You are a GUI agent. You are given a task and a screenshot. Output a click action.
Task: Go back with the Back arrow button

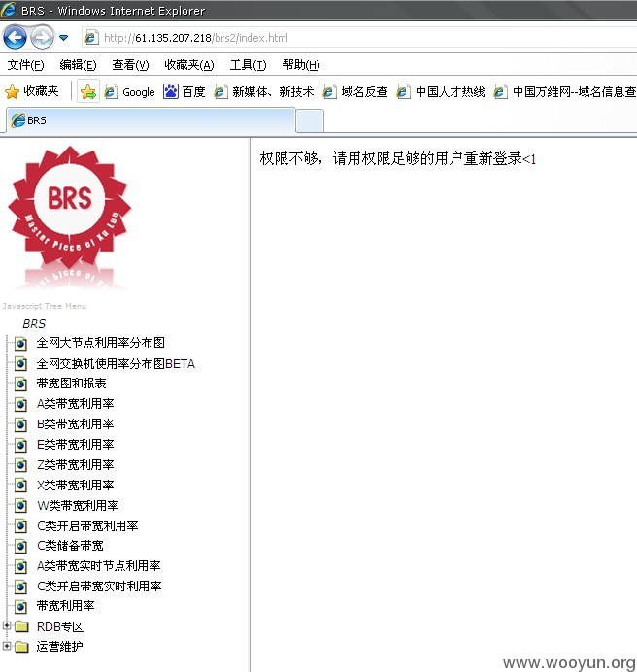pyautogui.click(x=15, y=38)
